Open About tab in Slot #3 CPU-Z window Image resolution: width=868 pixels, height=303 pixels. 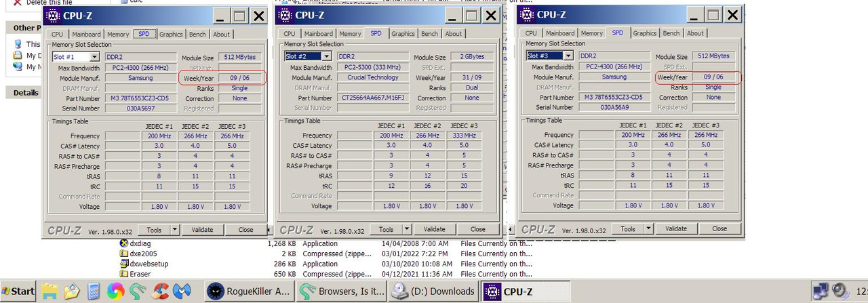coord(695,33)
